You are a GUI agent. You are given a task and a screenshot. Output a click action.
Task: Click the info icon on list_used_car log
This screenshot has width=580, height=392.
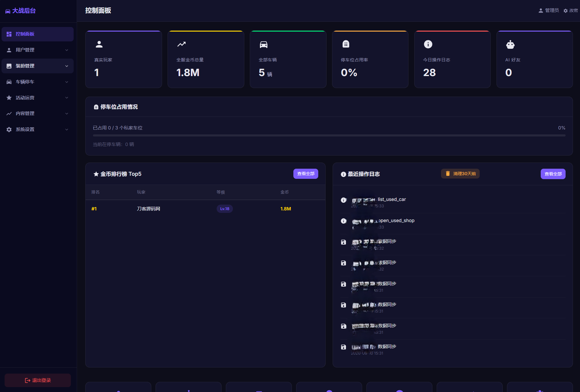tap(344, 200)
